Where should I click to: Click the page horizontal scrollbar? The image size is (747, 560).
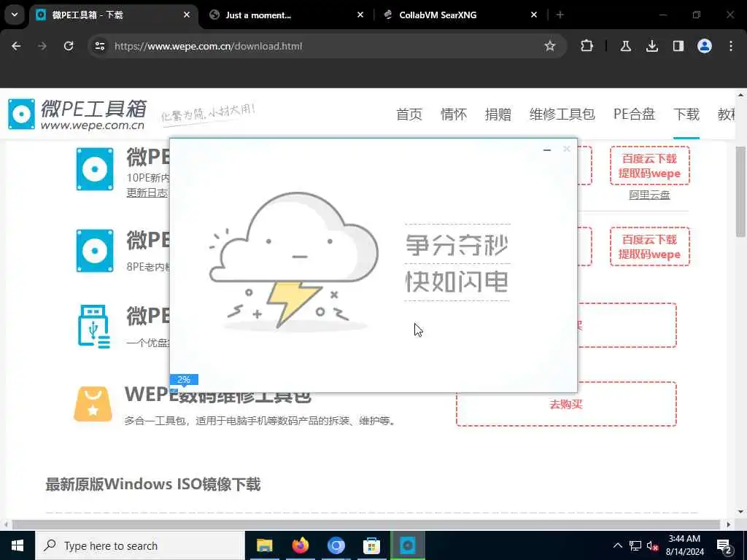coord(366,524)
